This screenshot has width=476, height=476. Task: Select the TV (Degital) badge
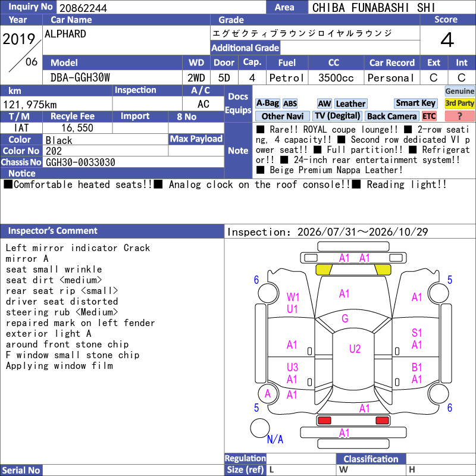pyautogui.click(x=337, y=116)
